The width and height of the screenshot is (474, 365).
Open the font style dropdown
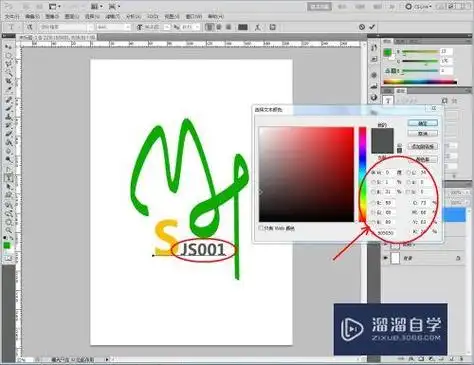(x=128, y=27)
